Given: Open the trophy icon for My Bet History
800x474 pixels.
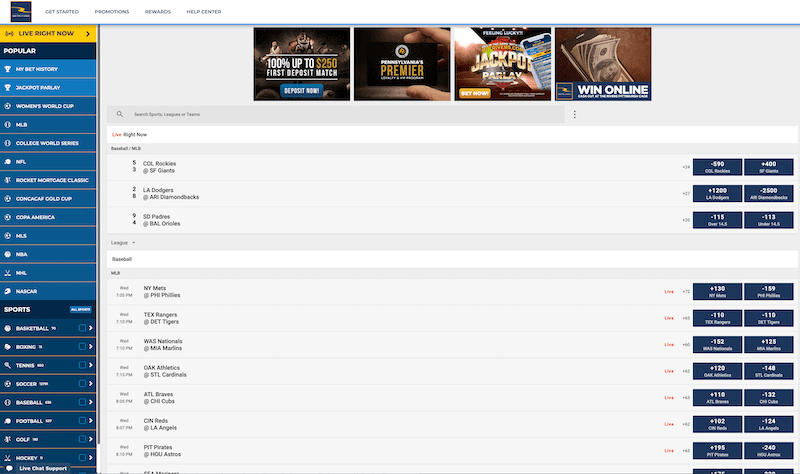Looking at the screenshot, I should (8, 69).
